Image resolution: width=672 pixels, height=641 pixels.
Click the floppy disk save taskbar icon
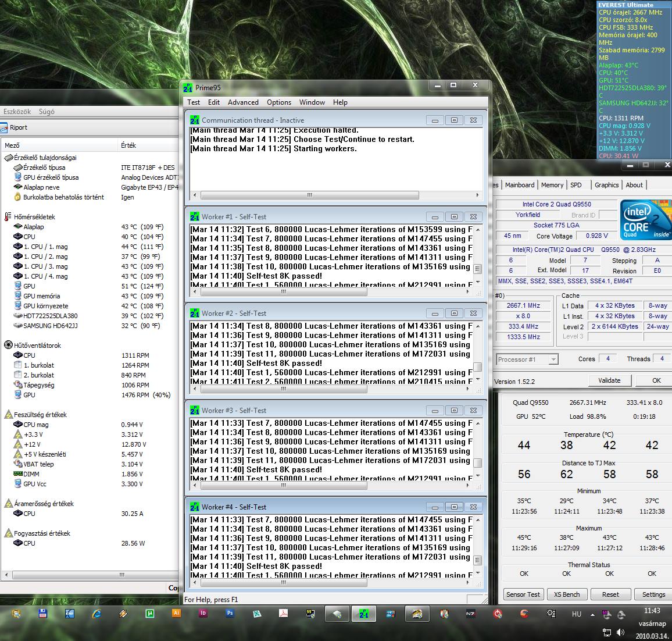pos(43,614)
